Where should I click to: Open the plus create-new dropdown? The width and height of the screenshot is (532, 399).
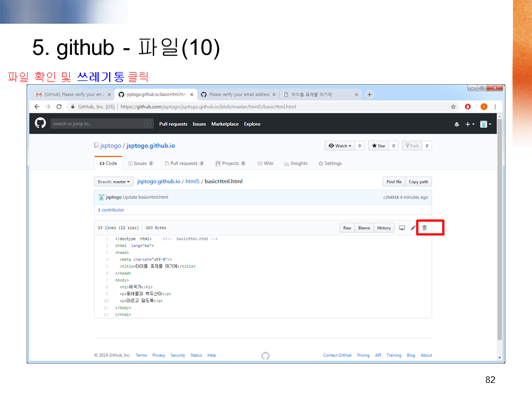(x=470, y=124)
